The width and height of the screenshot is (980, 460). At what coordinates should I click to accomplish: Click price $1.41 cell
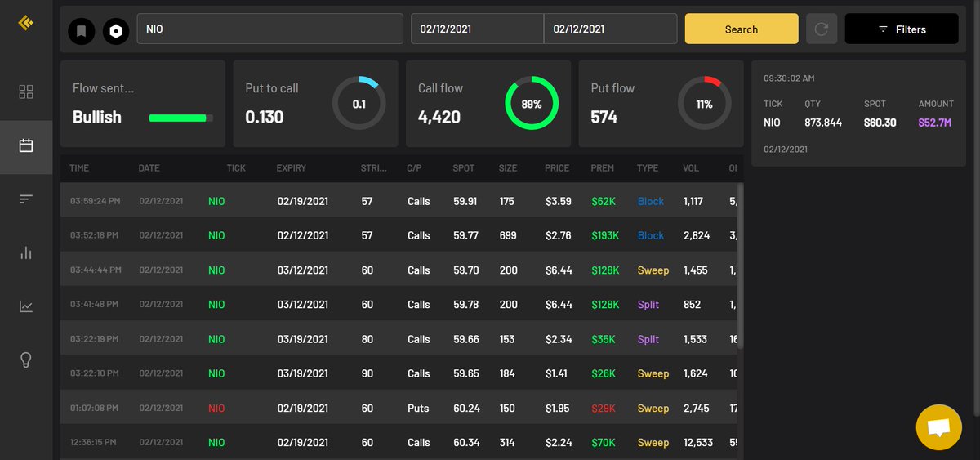[x=556, y=373]
